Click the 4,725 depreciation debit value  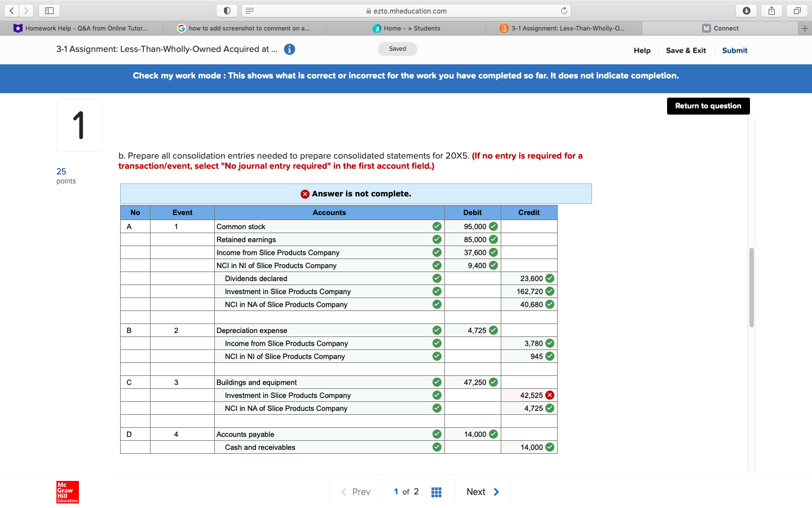pyautogui.click(x=477, y=330)
